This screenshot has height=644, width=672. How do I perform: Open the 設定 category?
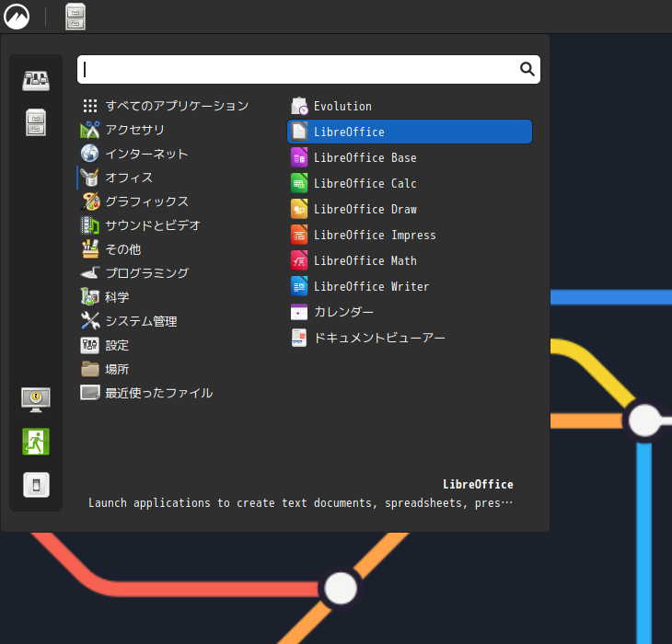tap(105, 345)
